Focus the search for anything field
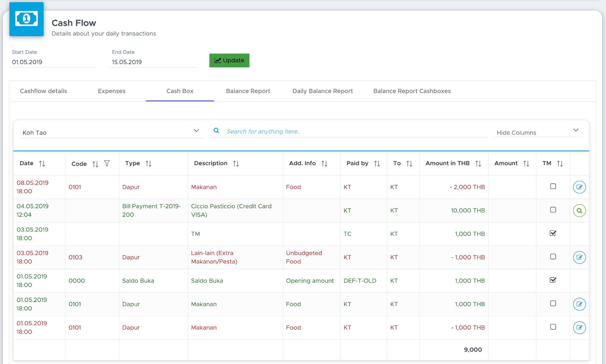The image size is (606, 364). point(356,131)
